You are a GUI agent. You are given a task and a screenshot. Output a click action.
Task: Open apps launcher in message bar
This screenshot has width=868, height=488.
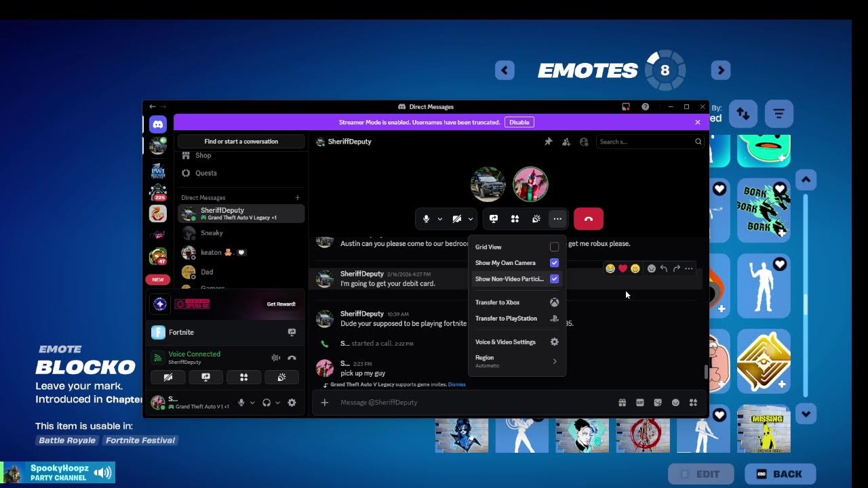pos(693,403)
